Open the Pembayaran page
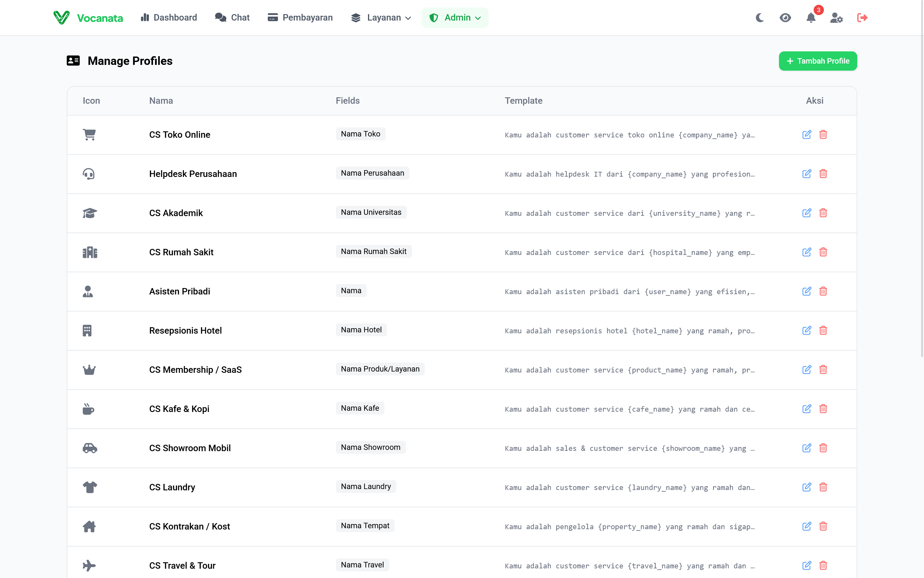 click(300, 18)
